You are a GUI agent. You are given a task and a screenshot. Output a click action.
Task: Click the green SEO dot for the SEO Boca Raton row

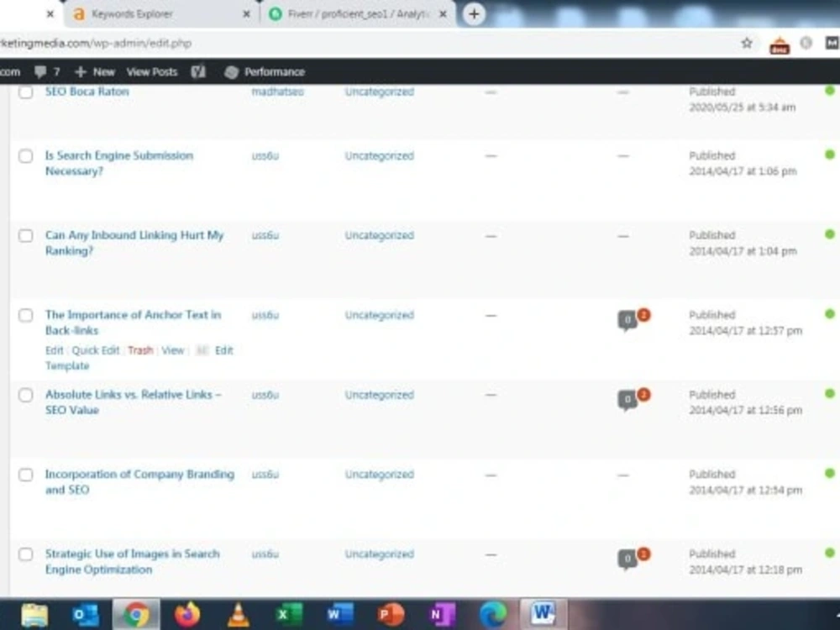(830, 91)
